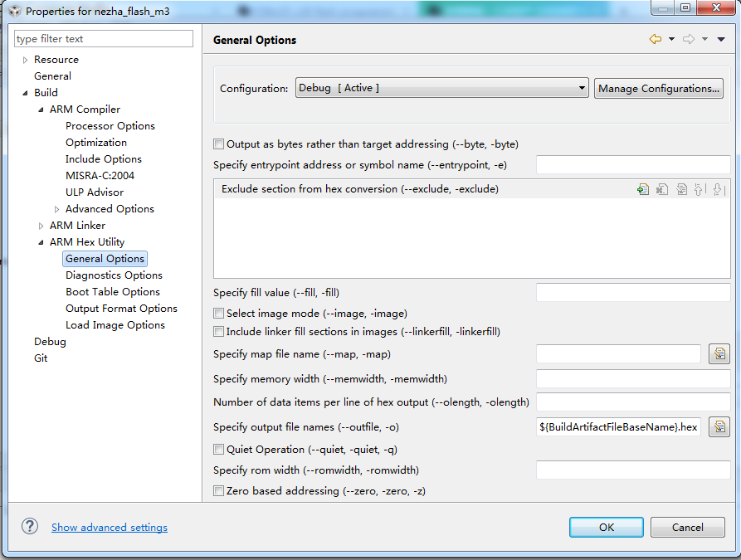The image size is (741, 560).
Task: Click the Edit exclude entry icon
Action: [681, 189]
